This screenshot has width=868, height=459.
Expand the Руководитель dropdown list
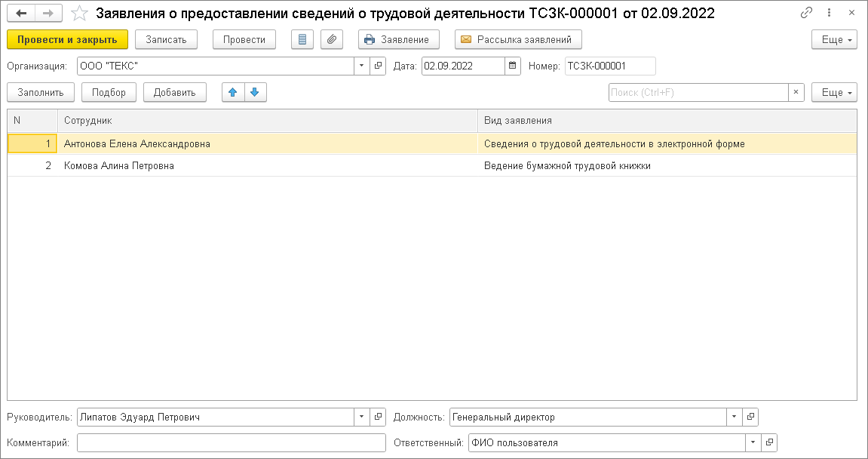(x=361, y=417)
